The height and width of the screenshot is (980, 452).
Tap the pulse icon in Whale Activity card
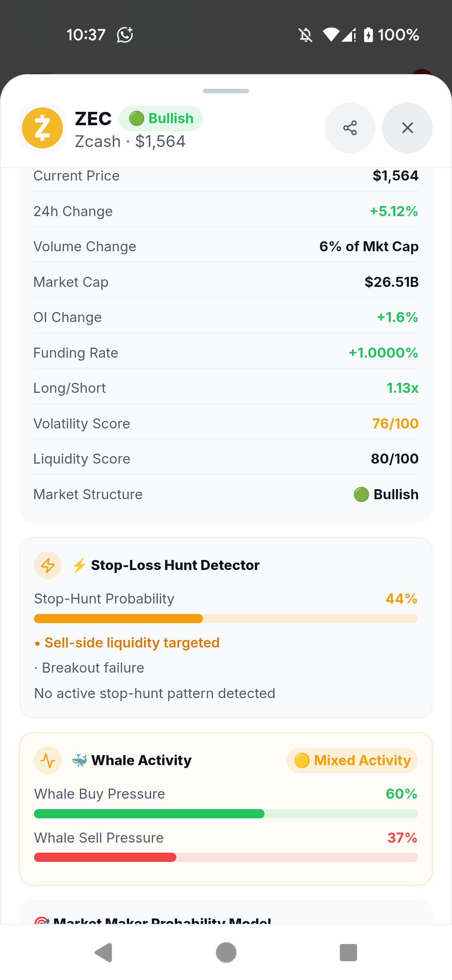pyautogui.click(x=48, y=761)
